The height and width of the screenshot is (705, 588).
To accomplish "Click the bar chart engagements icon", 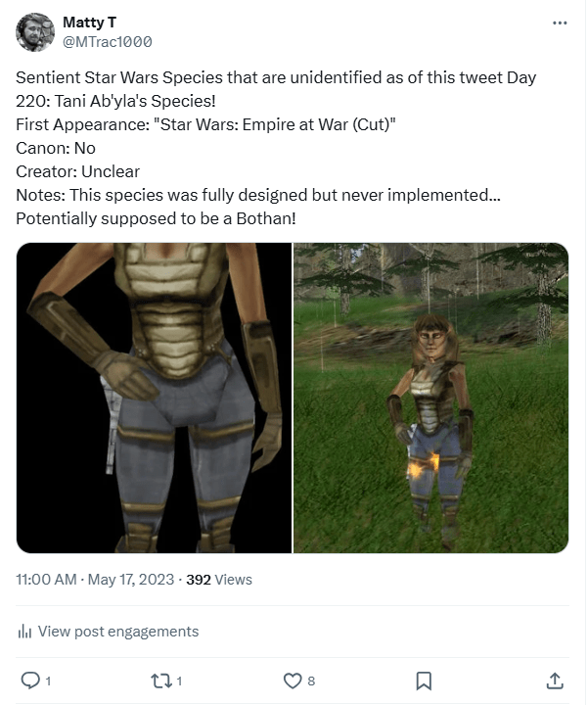I will [25, 632].
